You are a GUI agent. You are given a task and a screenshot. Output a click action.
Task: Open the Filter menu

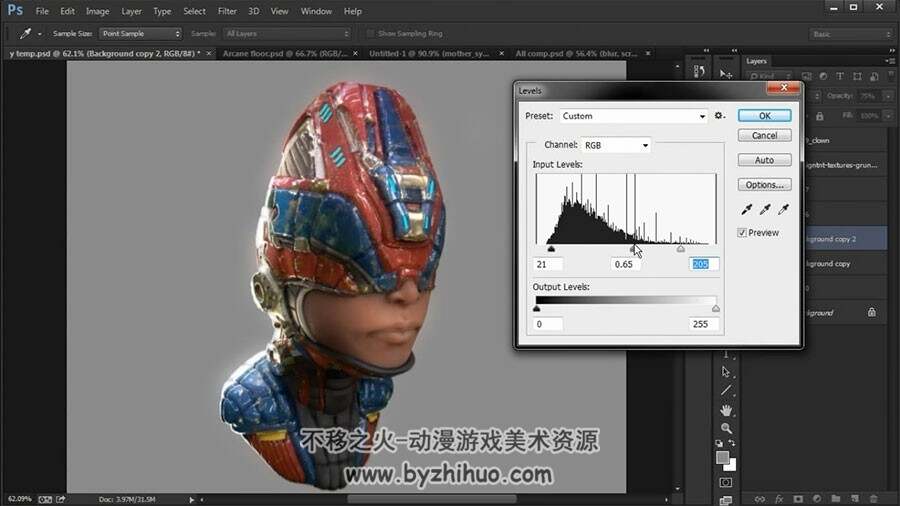227,11
